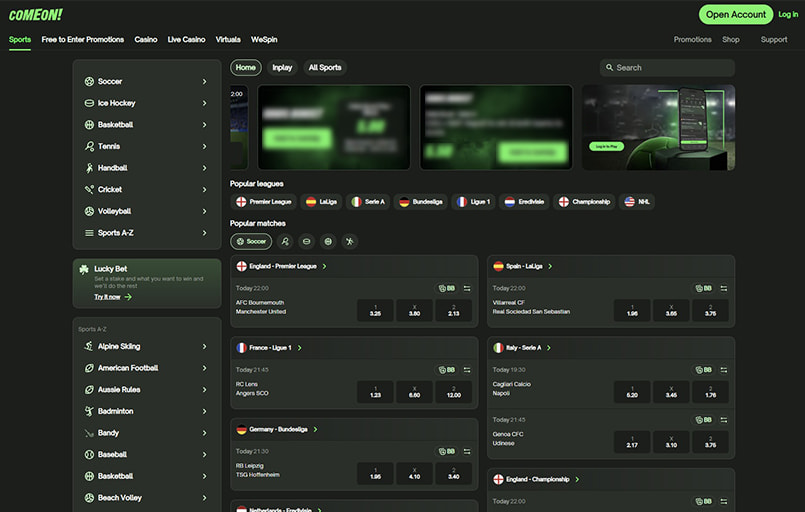
Task: Expand the Soccer category chevron in sidebar
Action: 204,81
